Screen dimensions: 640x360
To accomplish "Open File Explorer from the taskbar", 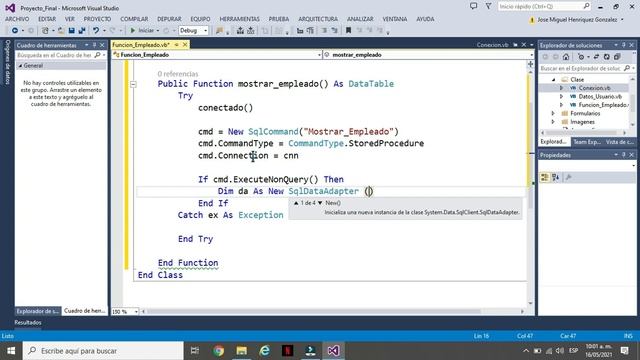I will 242,351.
